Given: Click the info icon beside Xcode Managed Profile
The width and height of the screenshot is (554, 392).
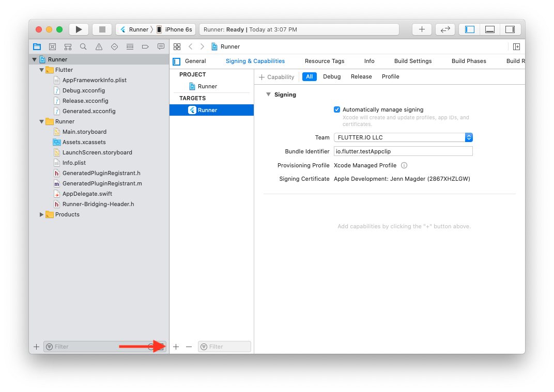Looking at the screenshot, I should coord(404,165).
